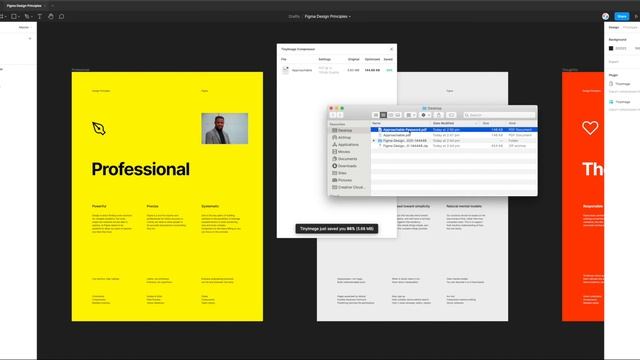Viewport: 640px width, 360px height.
Task: Select the Rectangle shape tool
Action: click(x=14, y=16)
